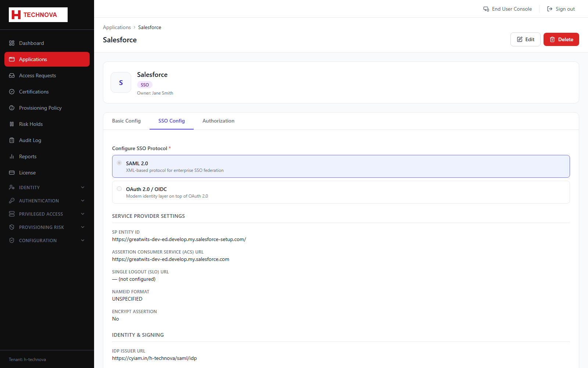Open Reports menu item
This screenshot has height=368, width=588.
(x=47, y=156)
